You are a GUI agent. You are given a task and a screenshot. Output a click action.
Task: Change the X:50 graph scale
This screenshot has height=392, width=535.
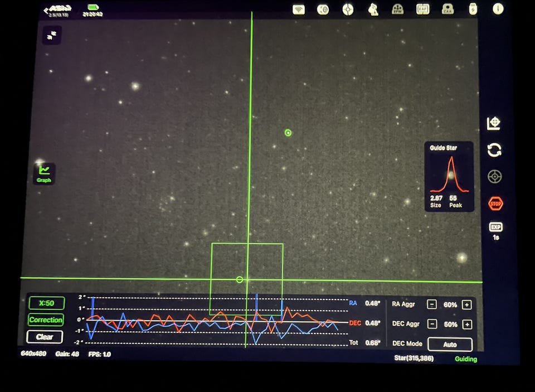(x=47, y=303)
